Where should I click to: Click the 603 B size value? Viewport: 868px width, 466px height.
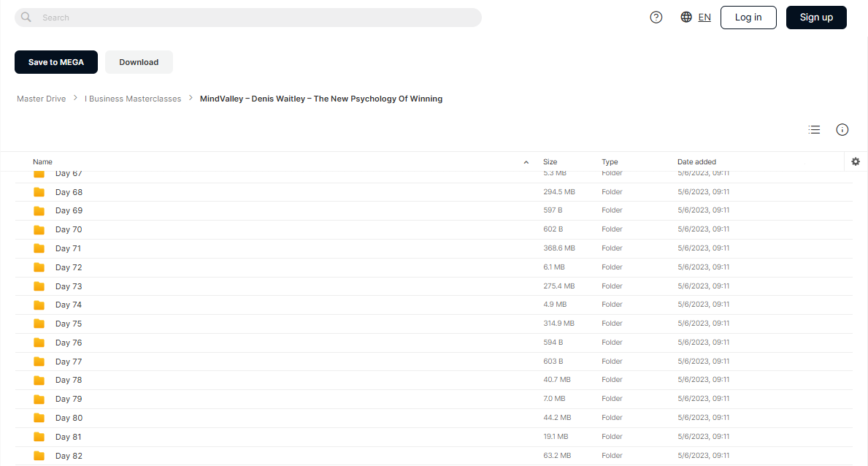553,361
